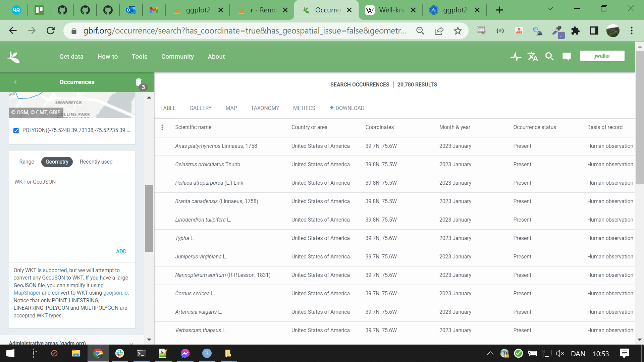Open the TAXONOMY tab
This screenshot has height=362, width=644.
click(265, 108)
